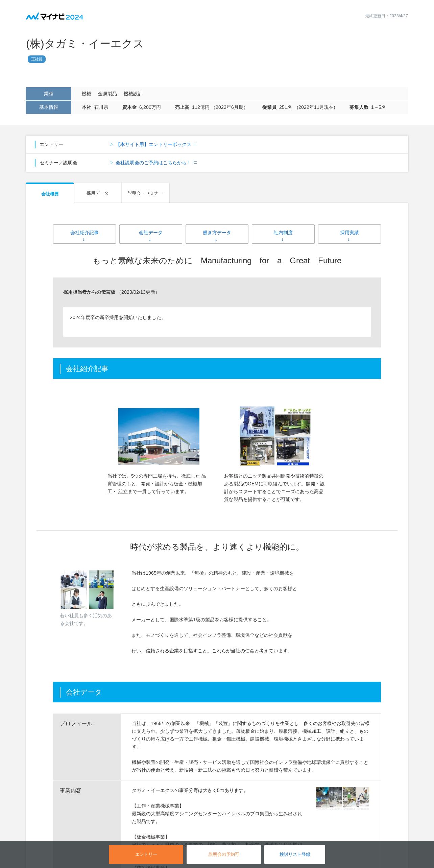Select the company name (株)タガミ・イーエクス heading
The width and height of the screenshot is (434, 868).
tap(85, 44)
